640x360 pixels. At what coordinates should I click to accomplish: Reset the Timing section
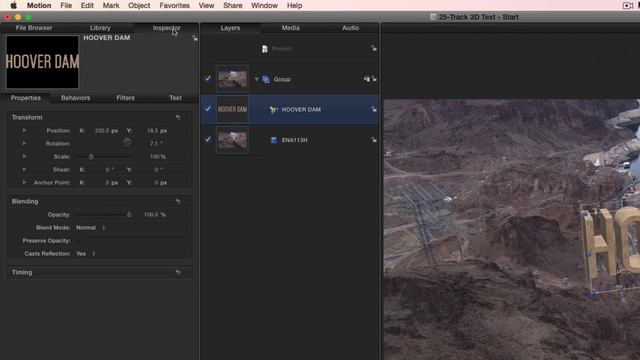tap(178, 273)
